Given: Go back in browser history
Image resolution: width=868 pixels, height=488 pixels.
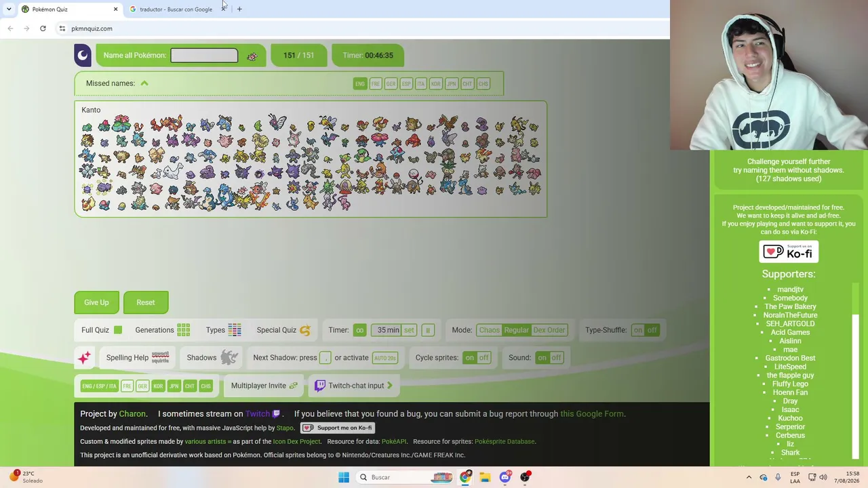Looking at the screenshot, I should tap(10, 28).
